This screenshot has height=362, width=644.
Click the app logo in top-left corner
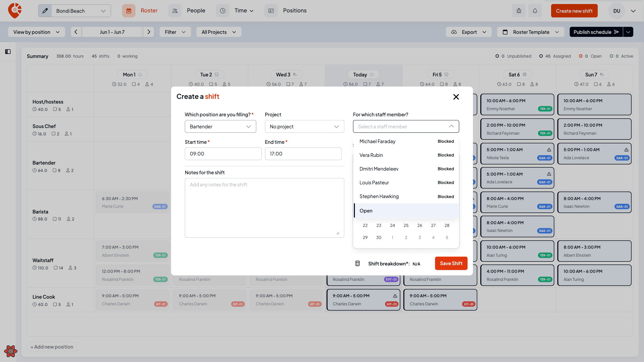click(15, 11)
